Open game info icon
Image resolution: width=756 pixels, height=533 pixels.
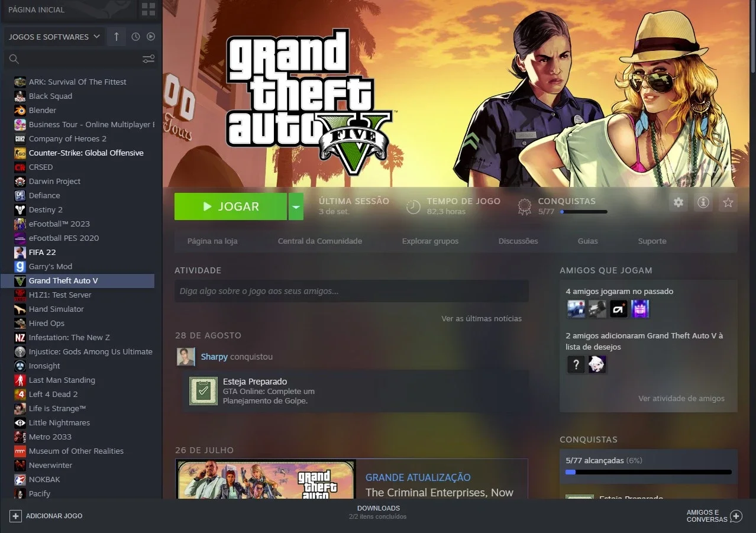tap(703, 202)
